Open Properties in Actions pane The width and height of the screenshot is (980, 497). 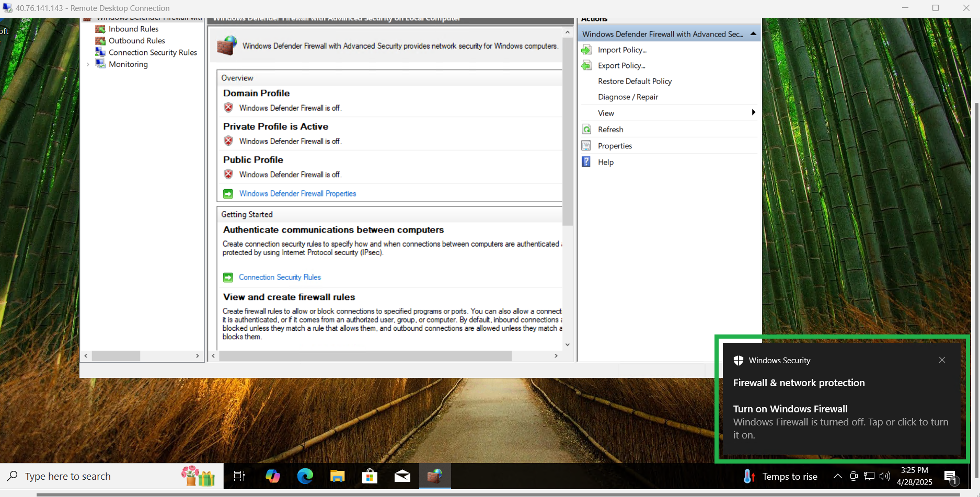pos(615,146)
